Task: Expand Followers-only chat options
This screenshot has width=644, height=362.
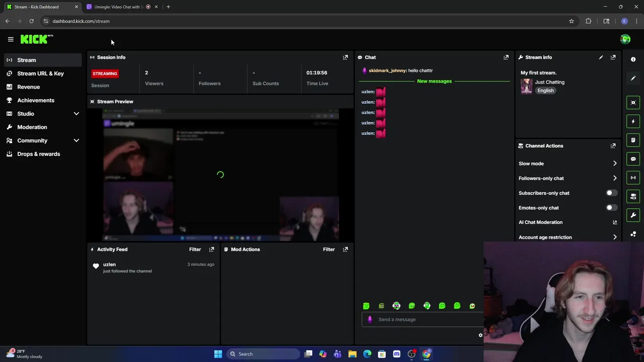Action: (x=615, y=178)
